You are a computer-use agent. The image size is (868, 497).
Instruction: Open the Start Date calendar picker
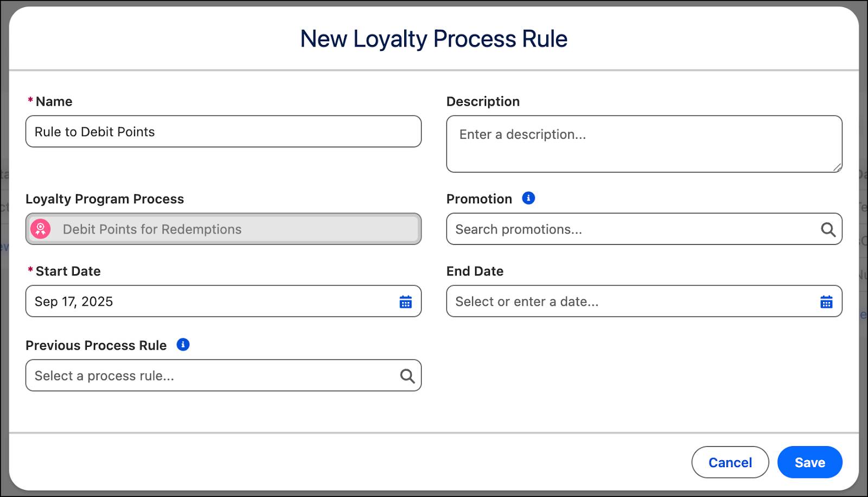coord(406,302)
